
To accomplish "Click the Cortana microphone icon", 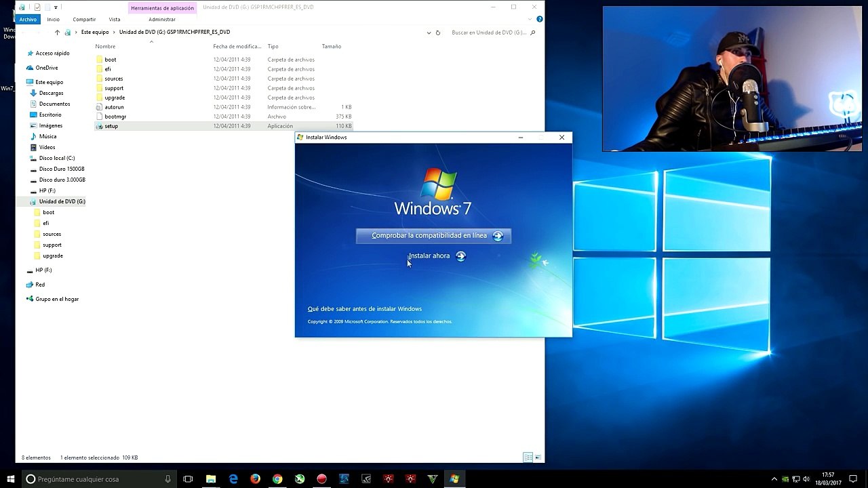I will click(167, 479).
